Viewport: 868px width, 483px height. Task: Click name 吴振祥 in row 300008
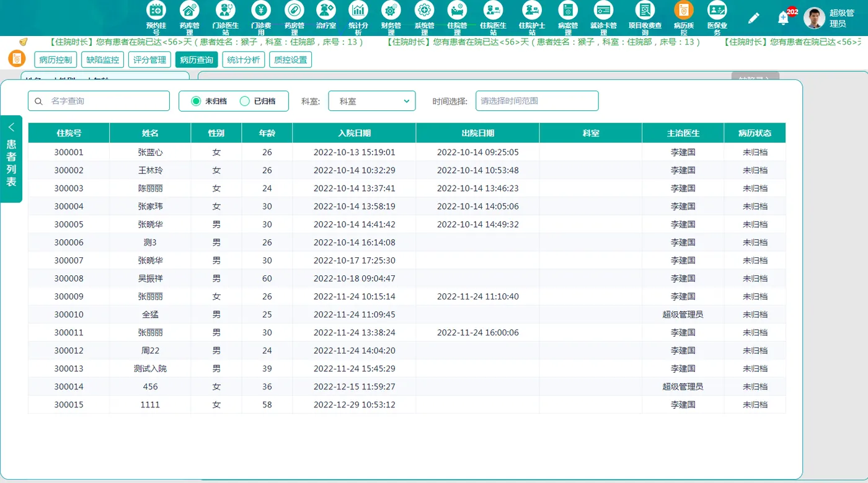coord(150,278)
